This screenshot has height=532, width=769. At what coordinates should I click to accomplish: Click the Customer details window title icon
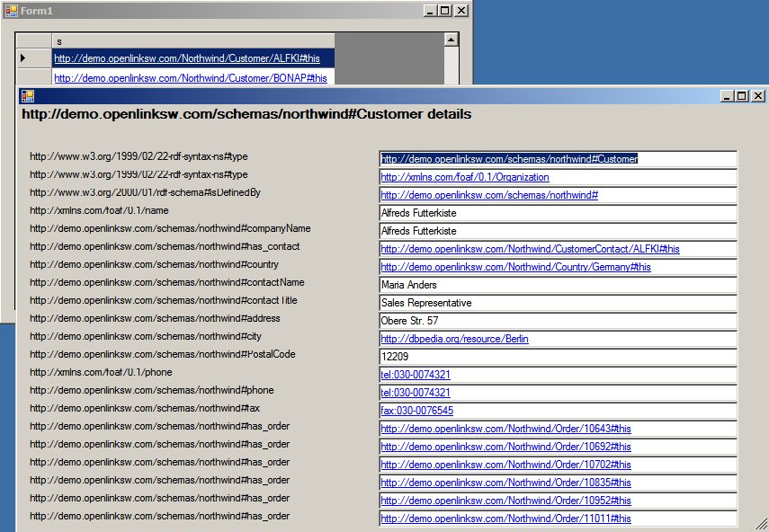[x=27, y=96]
